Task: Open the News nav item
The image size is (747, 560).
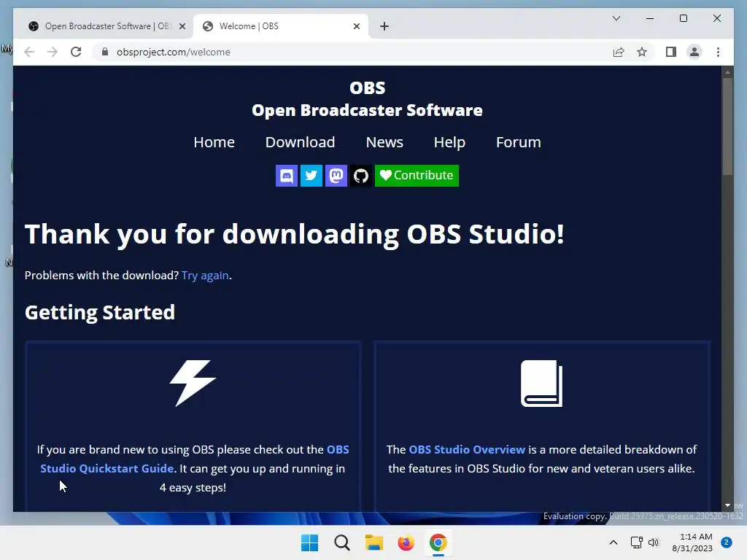Action: (384, 142)
